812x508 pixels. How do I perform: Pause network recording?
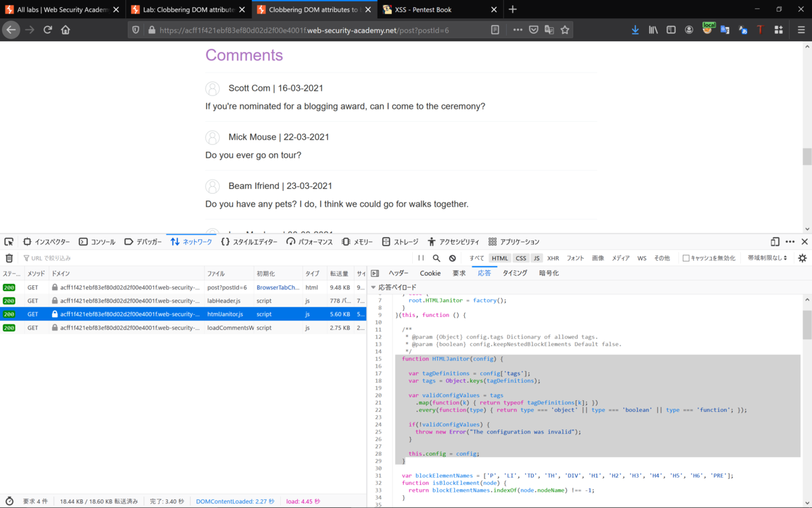421,258
